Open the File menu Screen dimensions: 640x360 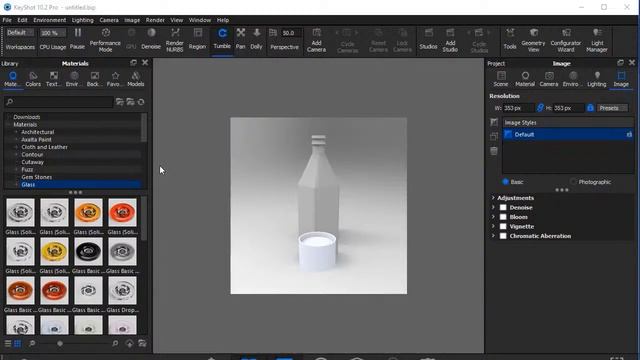coord(7,20)
